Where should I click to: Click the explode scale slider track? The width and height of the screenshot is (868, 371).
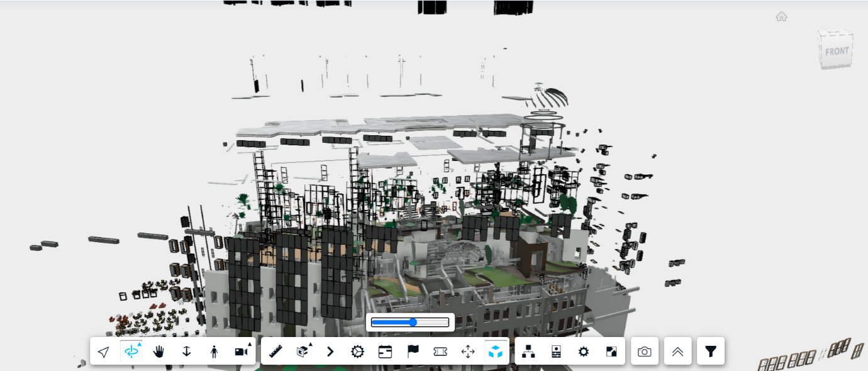click(x=410, y=323)
